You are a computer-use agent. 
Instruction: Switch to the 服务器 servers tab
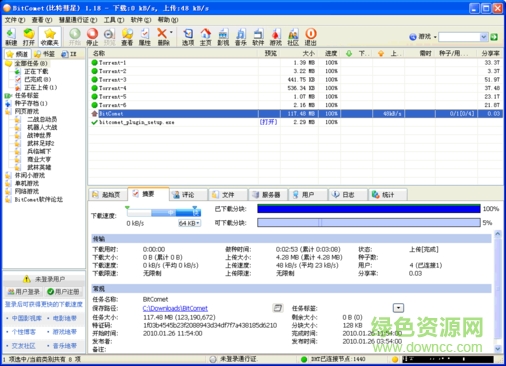click(x=268, y=195)
